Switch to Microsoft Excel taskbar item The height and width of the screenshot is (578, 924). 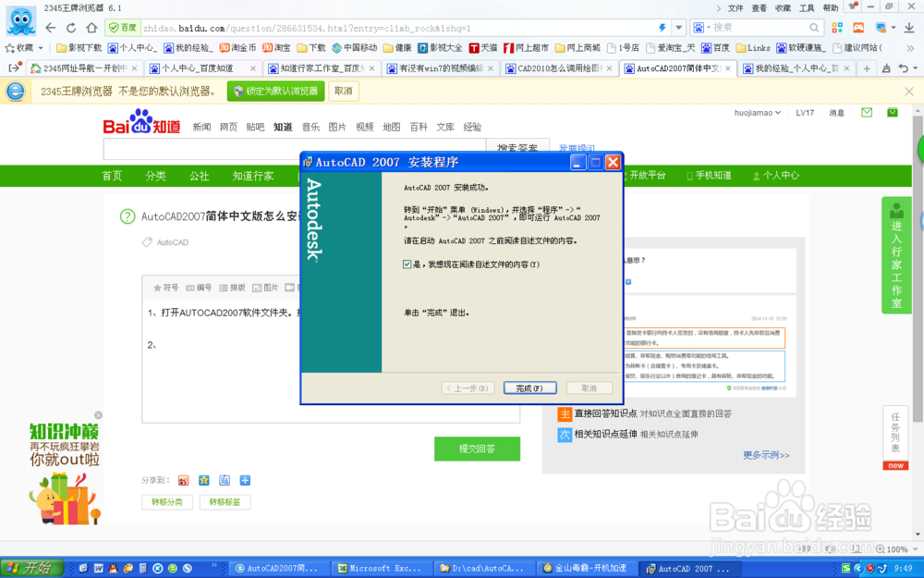pos(381,569)
